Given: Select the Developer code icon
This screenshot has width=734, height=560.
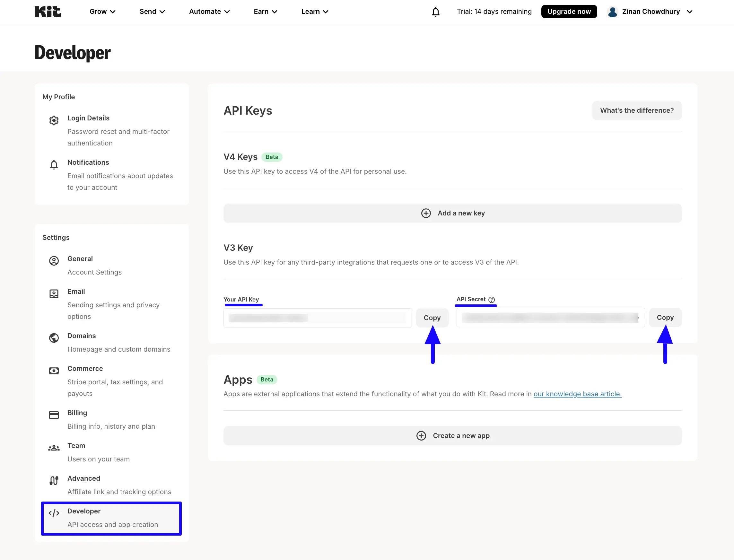Looking at the screenshot, I should [x=54, y=513].
